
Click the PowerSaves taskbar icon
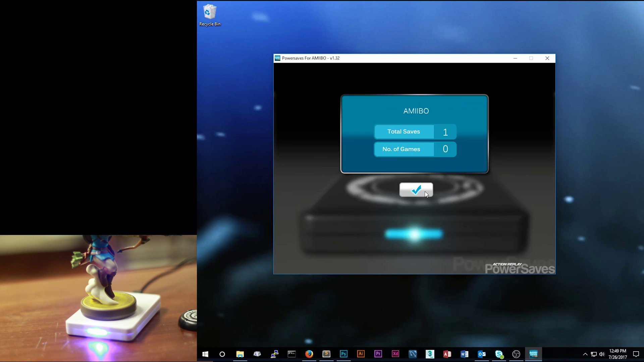point(533,354)
